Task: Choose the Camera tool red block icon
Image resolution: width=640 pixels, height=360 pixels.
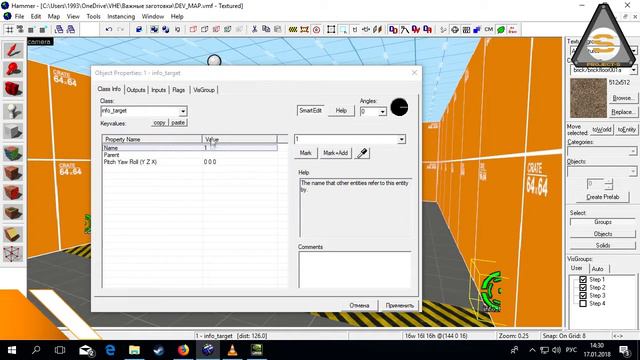Action: 13,89
